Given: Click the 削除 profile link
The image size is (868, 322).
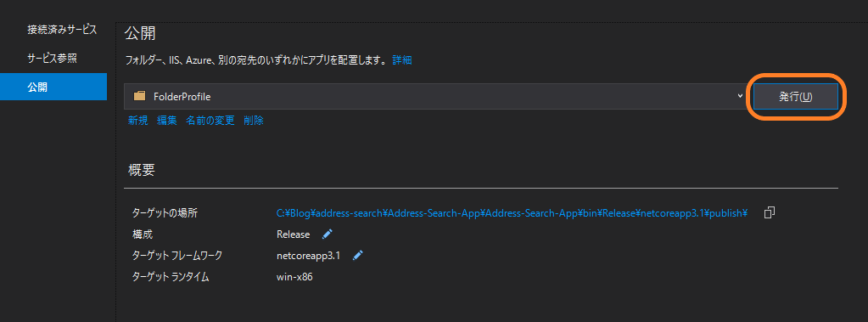Looking at the screenshot, I should (254, 121).
